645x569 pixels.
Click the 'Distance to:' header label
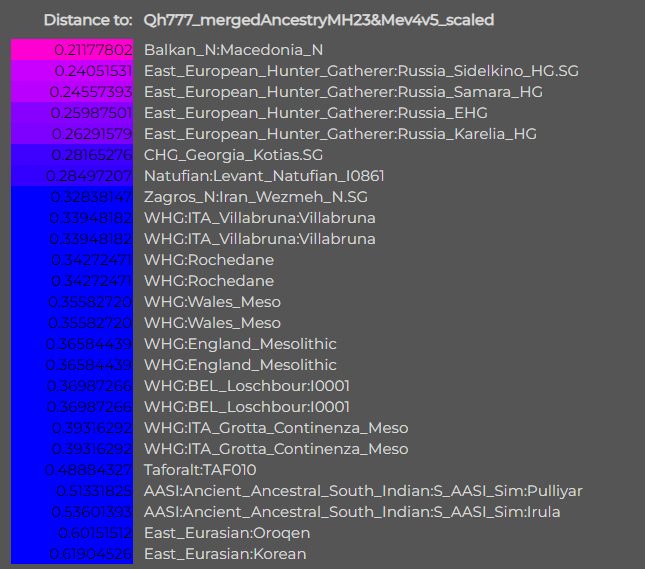(88, 20)
